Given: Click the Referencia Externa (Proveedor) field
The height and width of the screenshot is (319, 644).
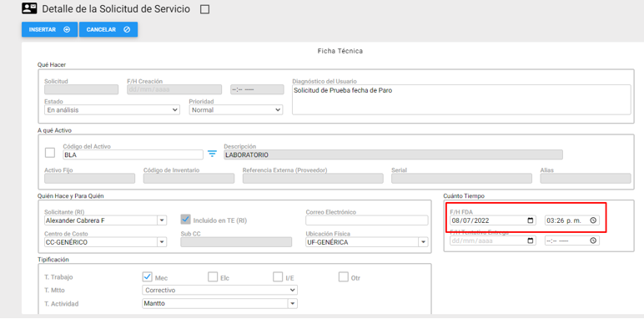Looking at the screenshot, I should (x=313, y=179).
